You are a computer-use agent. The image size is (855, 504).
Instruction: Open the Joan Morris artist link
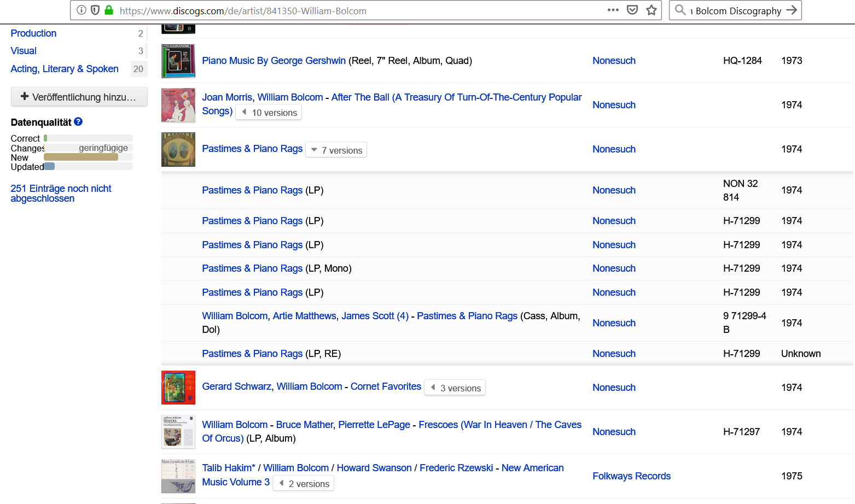tap(227, 97)
